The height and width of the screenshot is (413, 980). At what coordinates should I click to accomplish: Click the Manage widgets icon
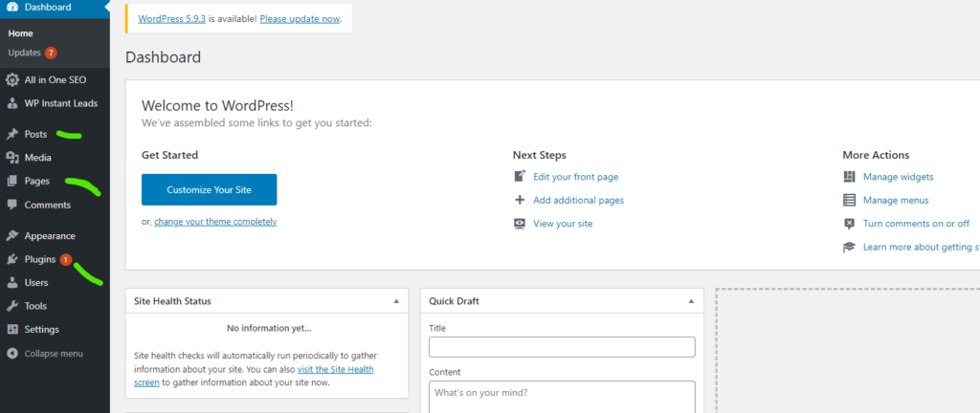[x=849, y=177]
